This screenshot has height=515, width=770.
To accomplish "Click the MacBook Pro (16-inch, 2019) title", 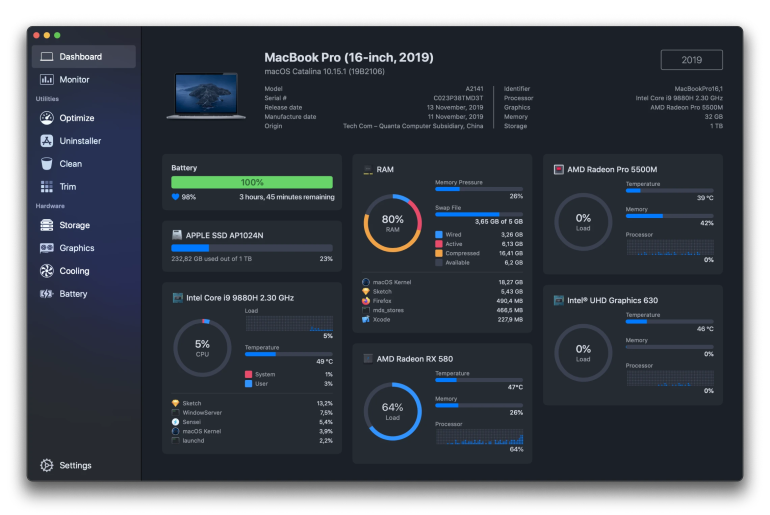I will (x=349, y=57).
